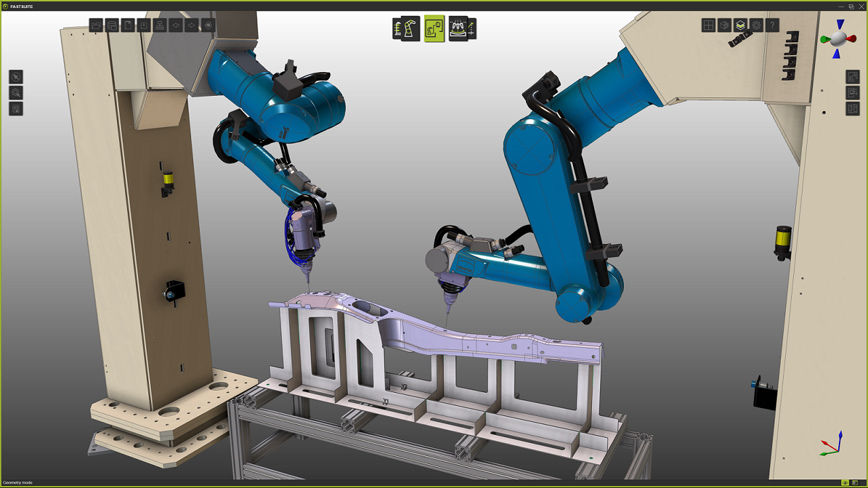The height and width of the screenshot is (488, 868).
Task: Click the globe icon in the top toolbar
Action: pos(208,26)
